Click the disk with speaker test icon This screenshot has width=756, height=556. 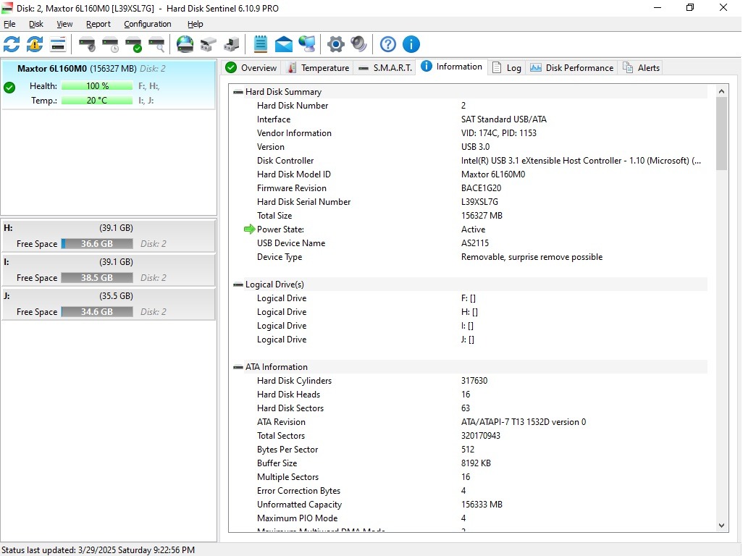coord(88,44)
